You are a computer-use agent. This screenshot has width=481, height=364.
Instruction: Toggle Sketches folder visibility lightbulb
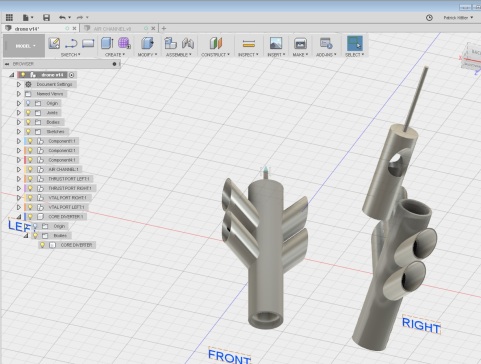pyautogui.click(x=28, y=132)
